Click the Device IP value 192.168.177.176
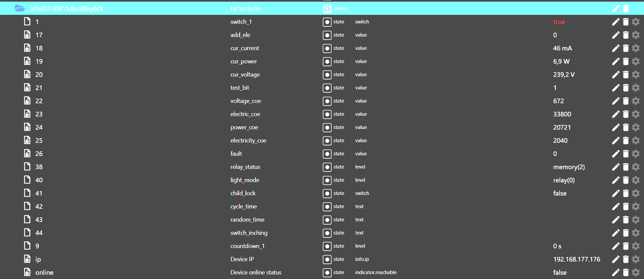Viewport: 644px width, 279px height. [x=577, y=259]
